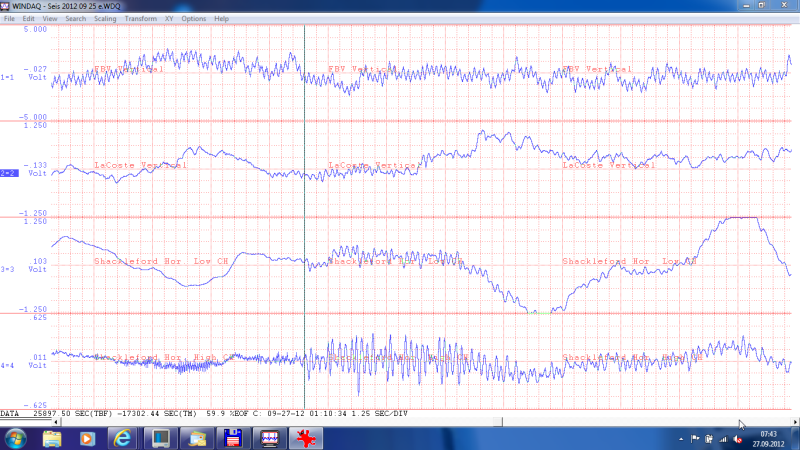800x450 pixels.
Task: Open the Options menu
Action: point(193,19)
